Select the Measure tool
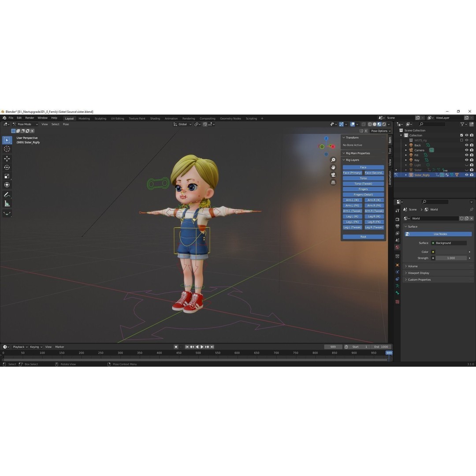Viewport: 476px width, 476px height. (7, 203)
